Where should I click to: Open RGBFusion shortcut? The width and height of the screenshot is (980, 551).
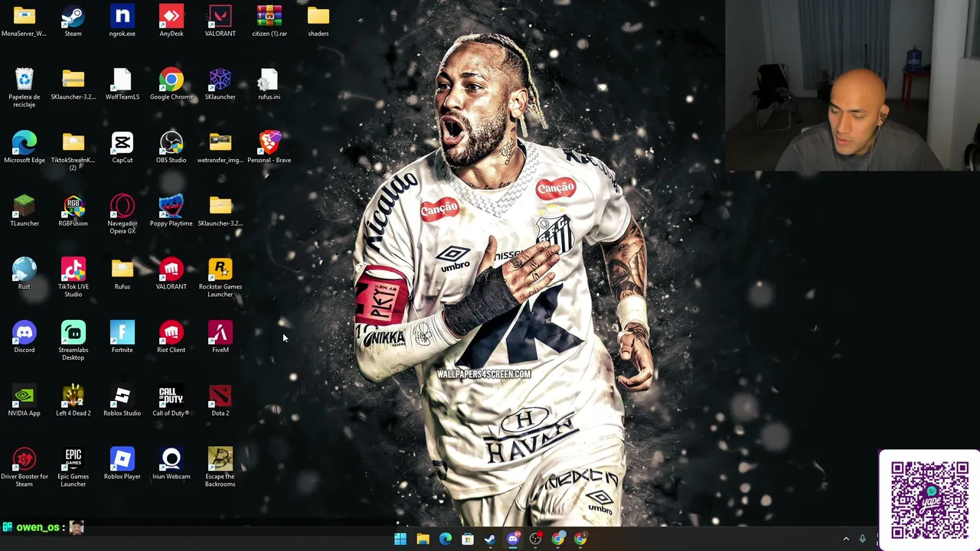pyautogui.click(x=73, y=210)
